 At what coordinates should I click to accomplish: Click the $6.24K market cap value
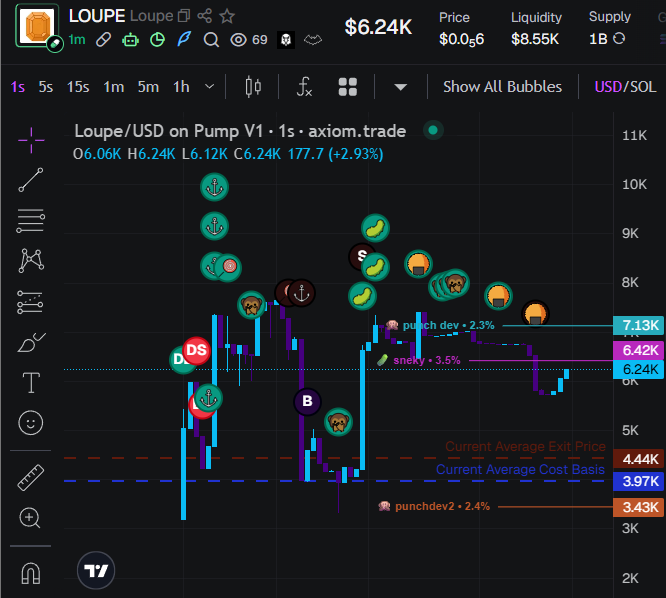(378, 27)
